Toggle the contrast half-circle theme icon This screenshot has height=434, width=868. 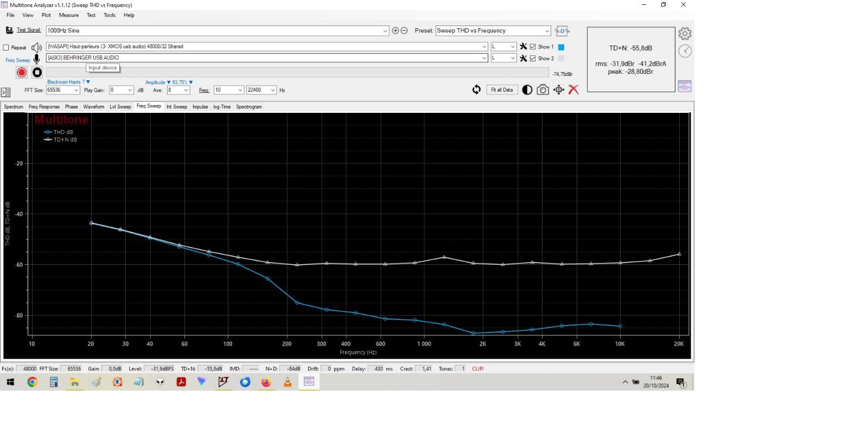coord(527,90)
